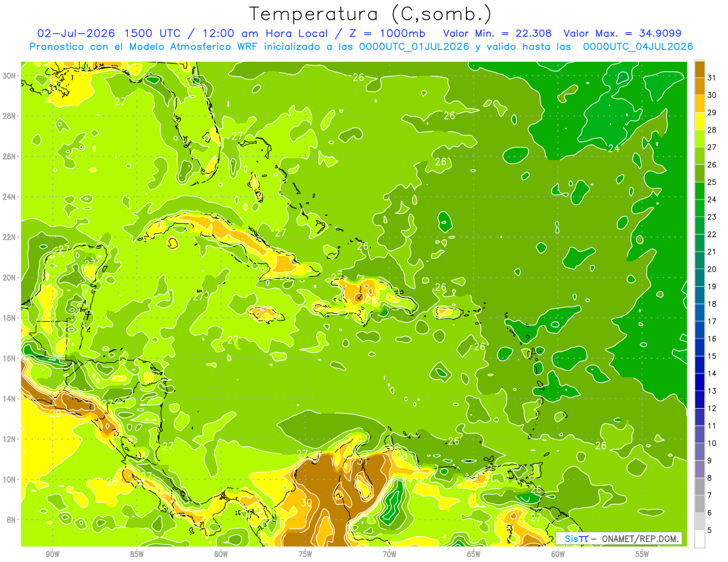Click the legend scale label '22'

712,234
